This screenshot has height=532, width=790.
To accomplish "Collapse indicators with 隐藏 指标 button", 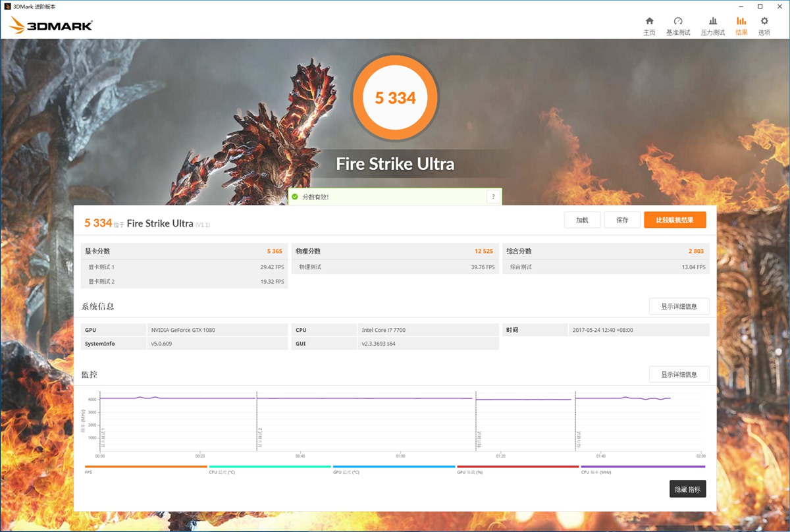I will 687,489.
